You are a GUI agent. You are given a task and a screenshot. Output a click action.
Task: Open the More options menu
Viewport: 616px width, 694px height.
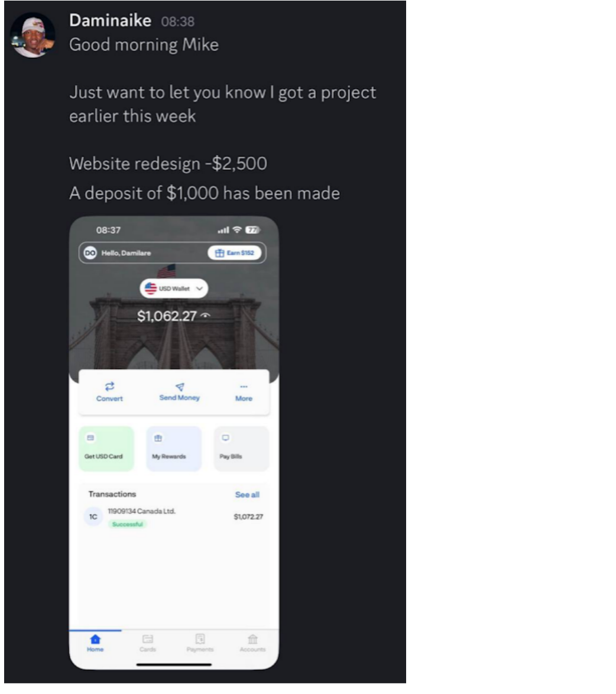244,392
